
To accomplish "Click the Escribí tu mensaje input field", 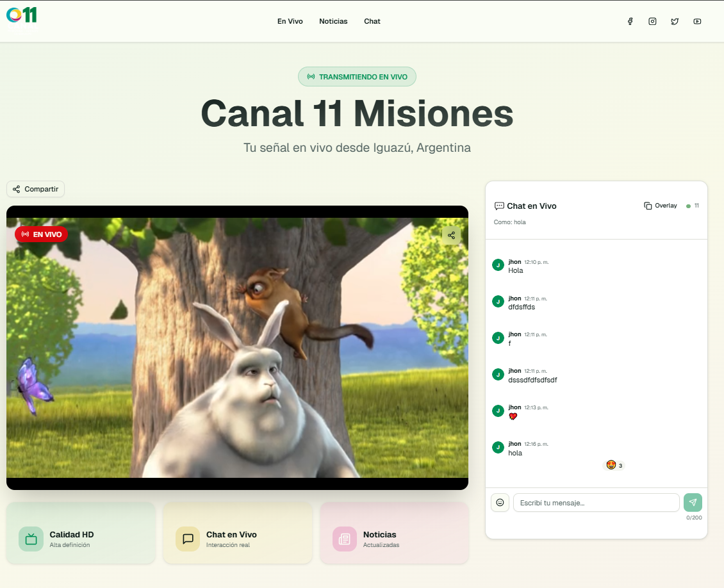I will [595, 502].
